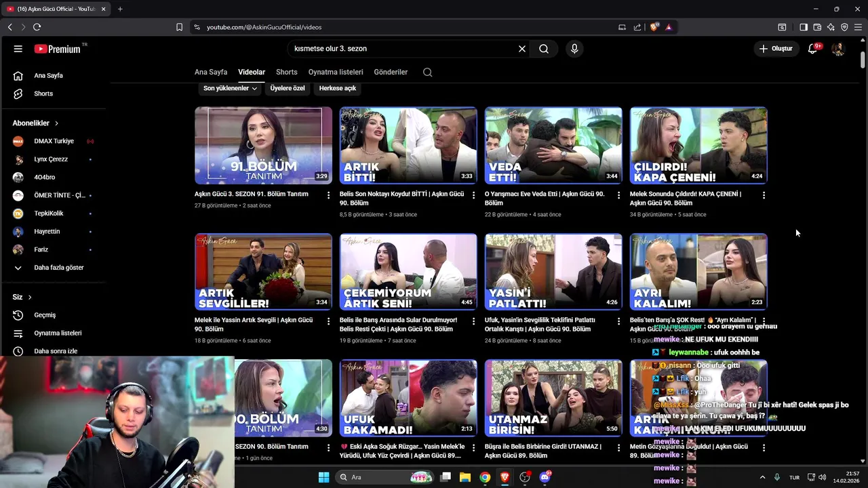
Task: Click the browser address bar URL
Action: pyautogui.click(x=264, y=27)
